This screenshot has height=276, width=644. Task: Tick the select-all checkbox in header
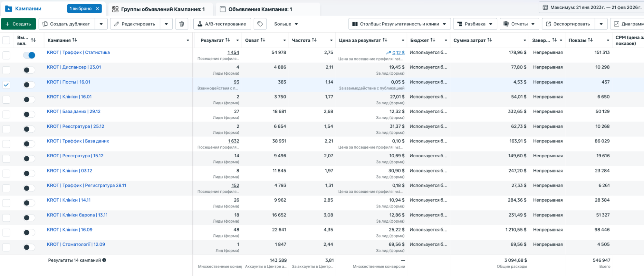pos(6,40)
